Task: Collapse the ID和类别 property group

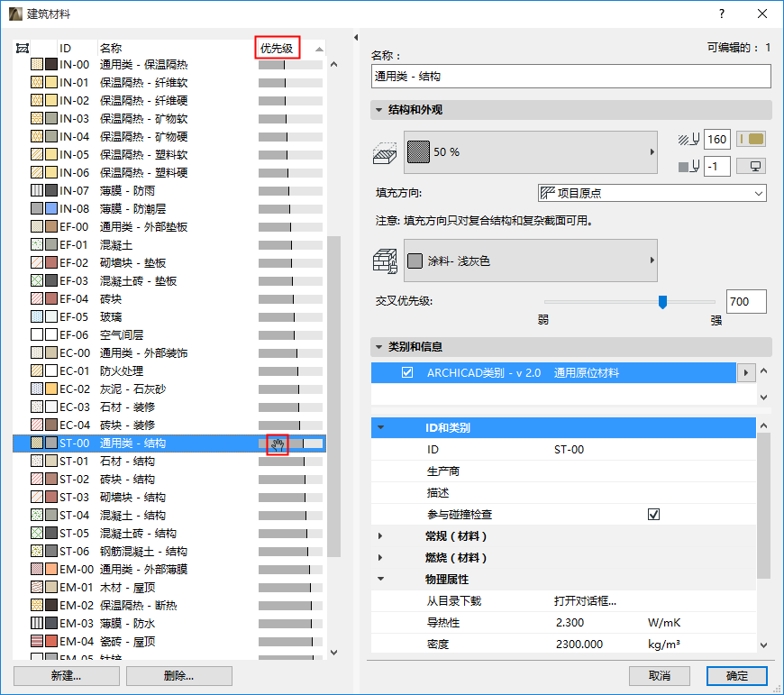Action: click(381, 427)
